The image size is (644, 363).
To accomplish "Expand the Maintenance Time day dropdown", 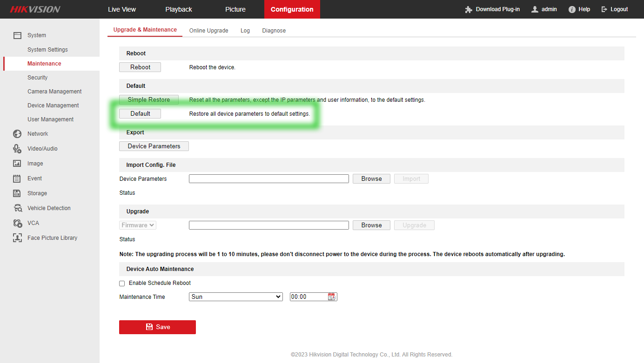I will pyautogui.click(x=236, y=297).
